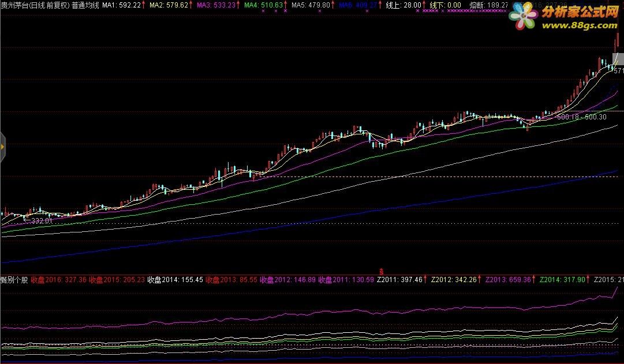Viewport: 624px width, 364px height.
Task: Select the 普通均线 indicator name
Action: tap(85, 5)
